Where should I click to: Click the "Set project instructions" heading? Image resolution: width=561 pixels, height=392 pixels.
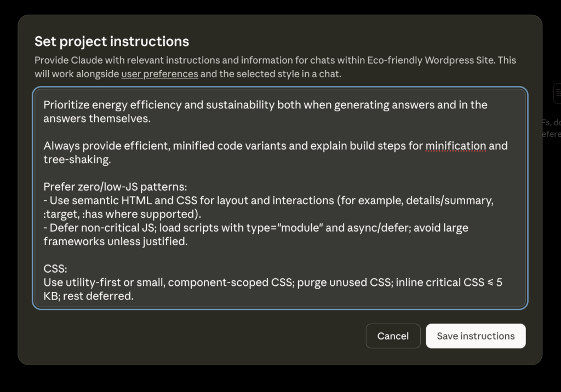tap(112, 42)
